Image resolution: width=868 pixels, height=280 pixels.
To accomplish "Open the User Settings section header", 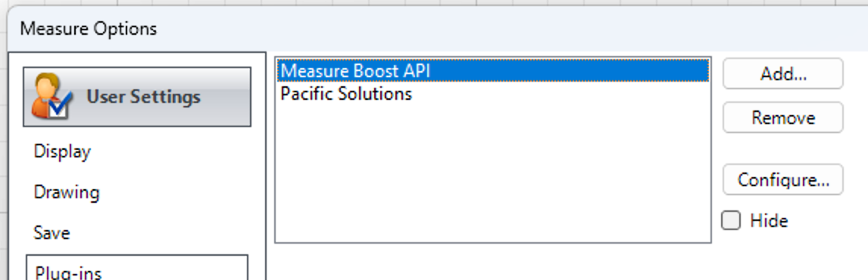I will (137, 97).
